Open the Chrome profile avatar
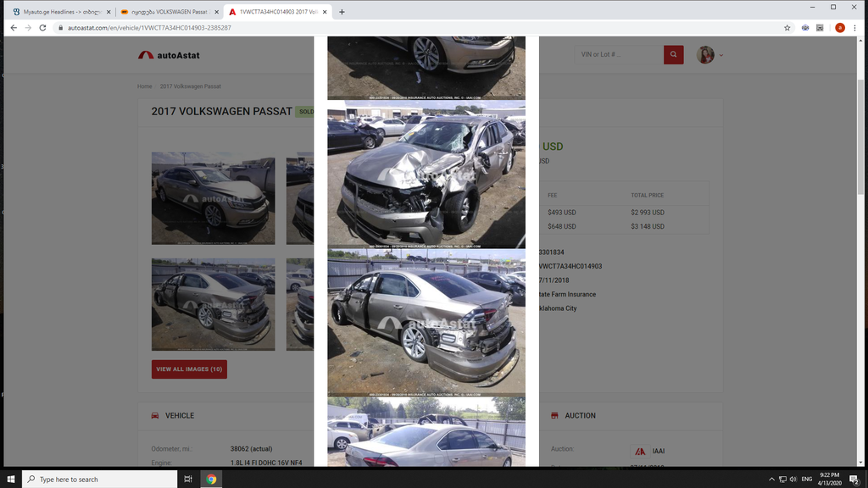 tap(840, 28)
